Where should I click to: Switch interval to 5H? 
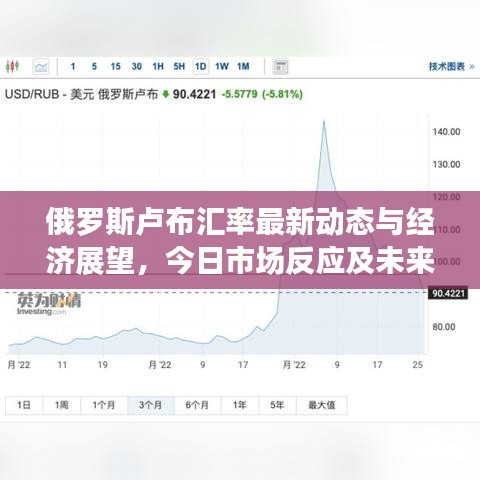click(x=179, y=66)
